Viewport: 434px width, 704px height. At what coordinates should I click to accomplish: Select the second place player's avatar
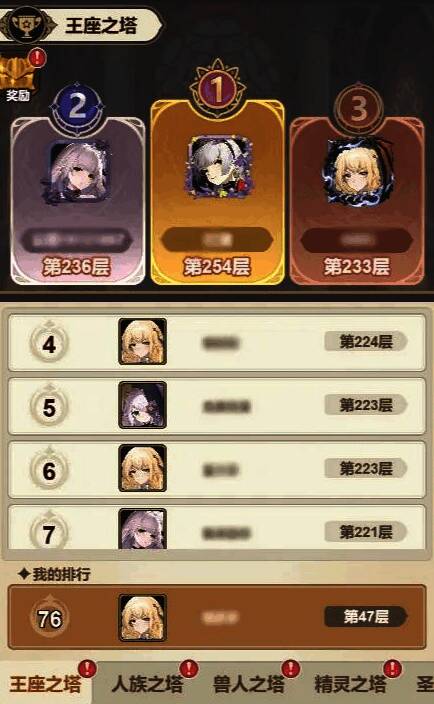(x=77, y=172)
